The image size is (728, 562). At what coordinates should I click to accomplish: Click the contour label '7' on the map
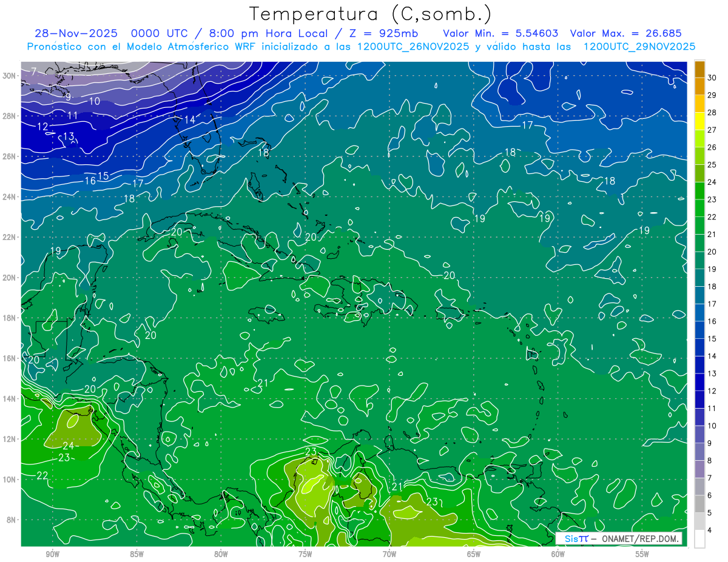pos(34,72)
